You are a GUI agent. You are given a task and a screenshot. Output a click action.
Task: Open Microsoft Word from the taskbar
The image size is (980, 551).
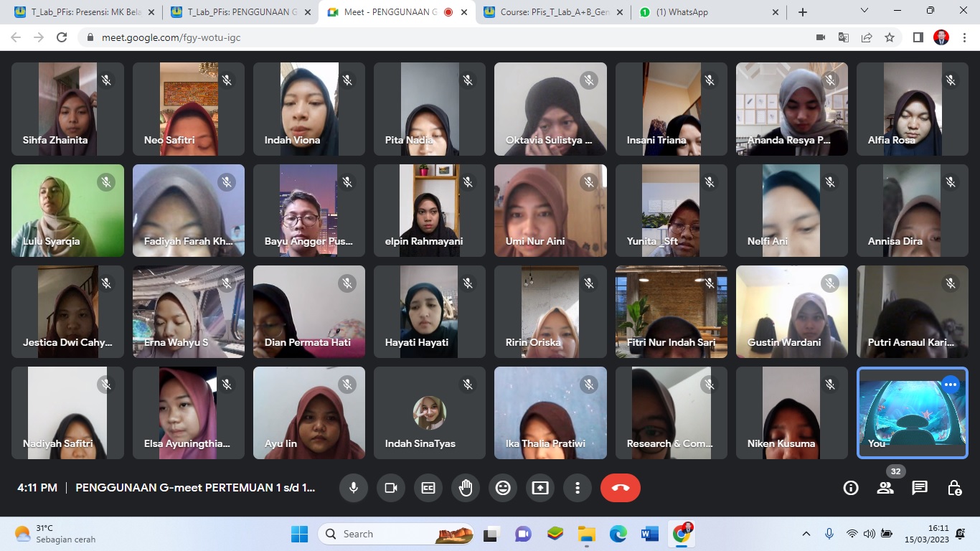(x=650, y=534)
